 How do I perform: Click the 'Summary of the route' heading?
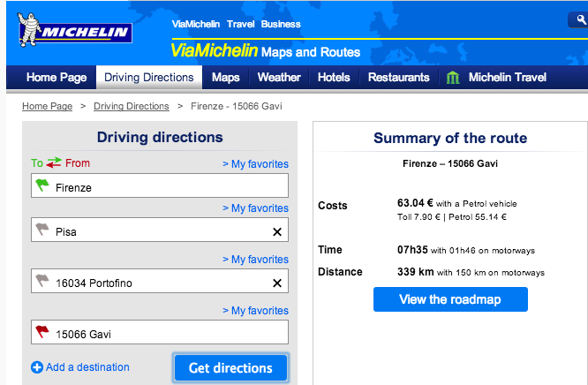coord(450,138)
